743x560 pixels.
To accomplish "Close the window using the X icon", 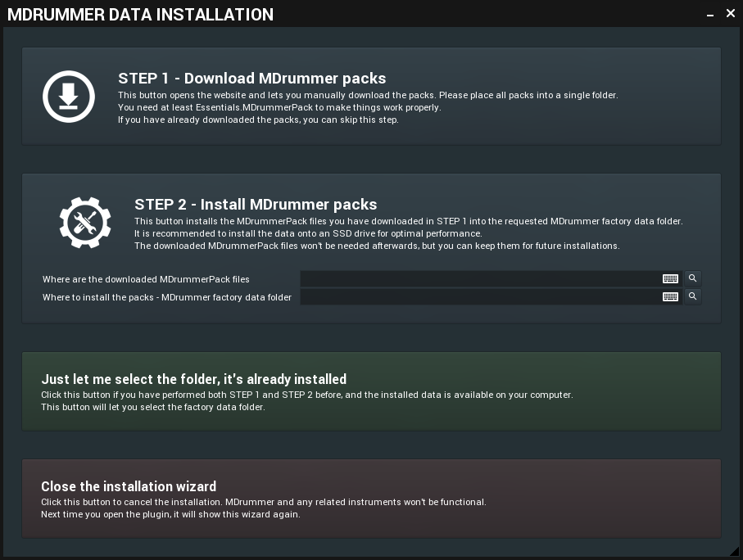I will [x=731, y=13].
